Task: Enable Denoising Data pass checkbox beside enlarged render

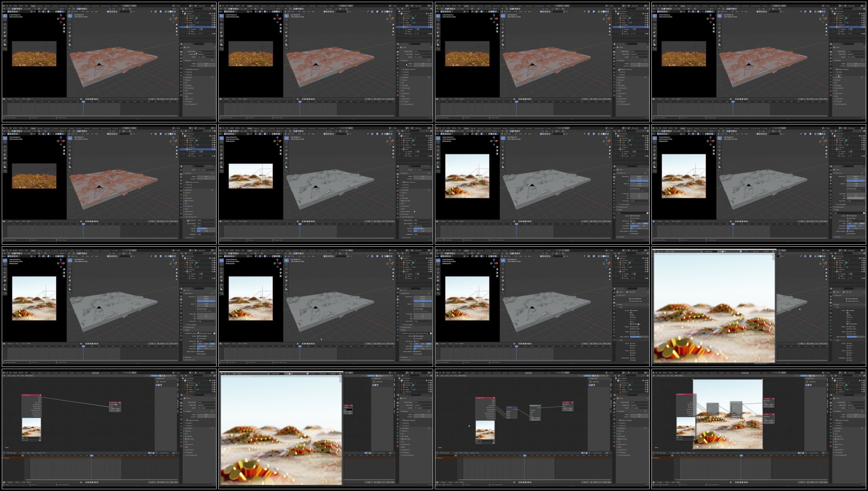Action: 847,324
